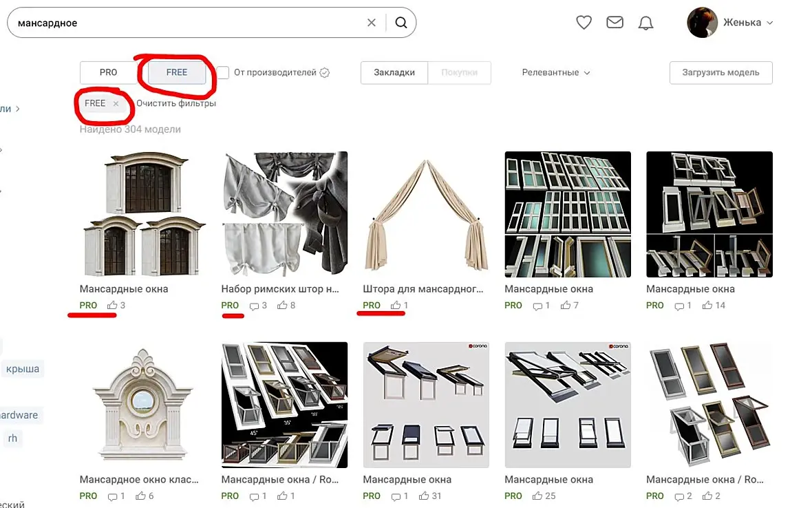Click the like icon under Шторa для мансардног...
This screenshot has width=812, height=508.
coord(396,305)
